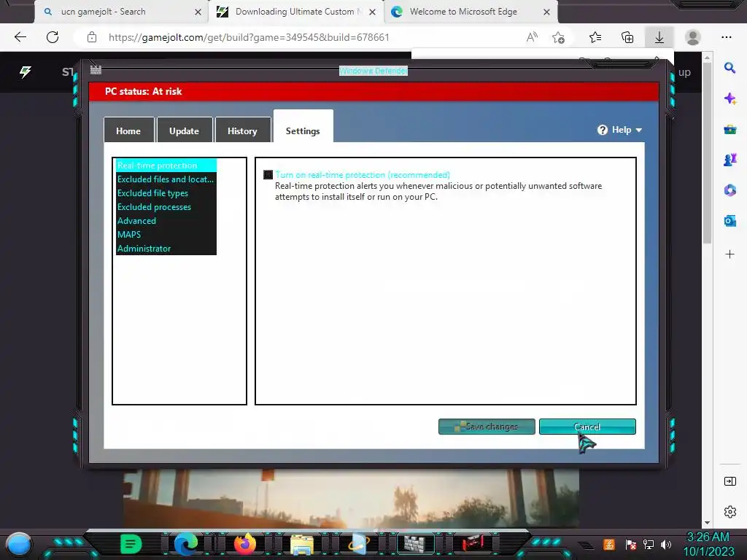Open Tools briefcase in Edge sidebar
This screenshot has height=560, width=747.
(729, 129)
